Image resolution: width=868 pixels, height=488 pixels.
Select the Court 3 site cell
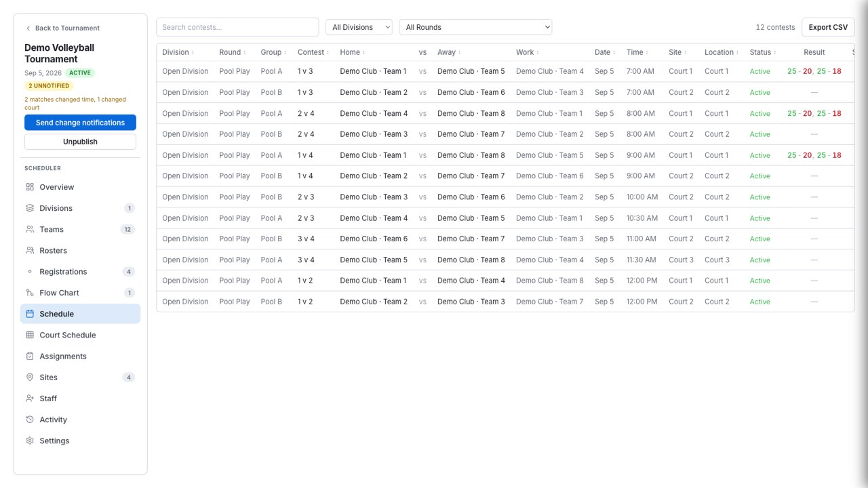pyautogui.click(x=681, y=260)
